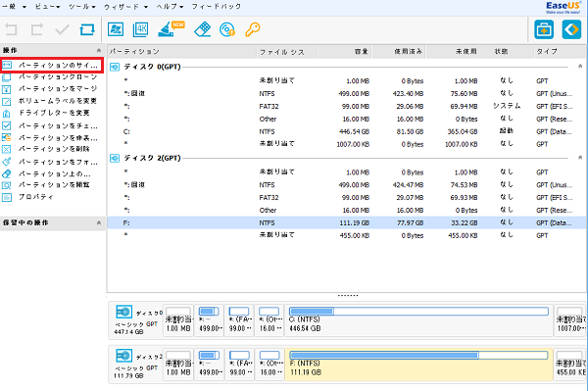This screenshot has height=391, width=588.
Task: Open the Wipe data eraser icon
Action: (x=203, y=29)
